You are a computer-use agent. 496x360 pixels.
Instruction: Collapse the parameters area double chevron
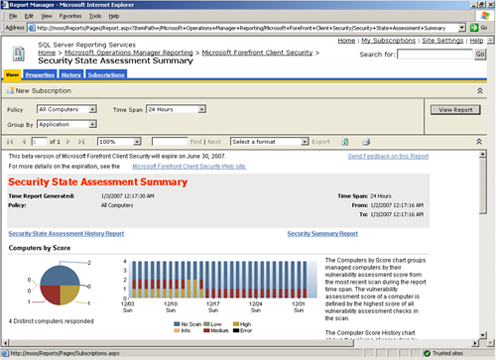point(480,91)
